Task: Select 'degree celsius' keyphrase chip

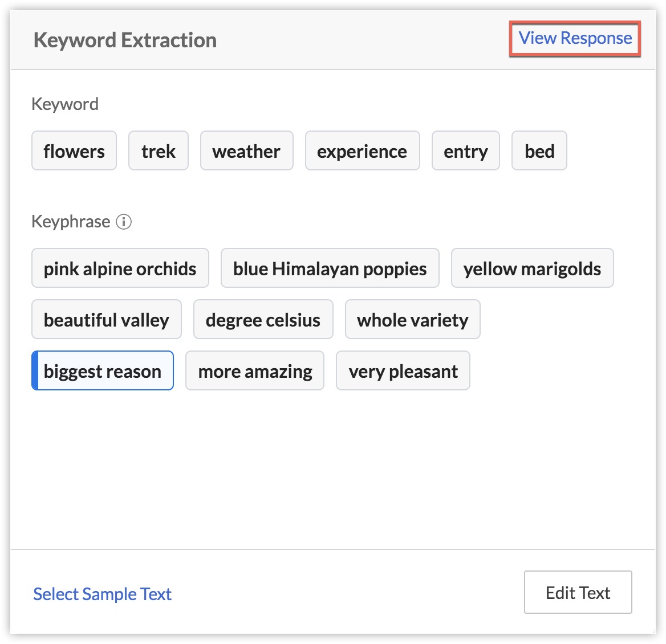Action: (263, 319)
